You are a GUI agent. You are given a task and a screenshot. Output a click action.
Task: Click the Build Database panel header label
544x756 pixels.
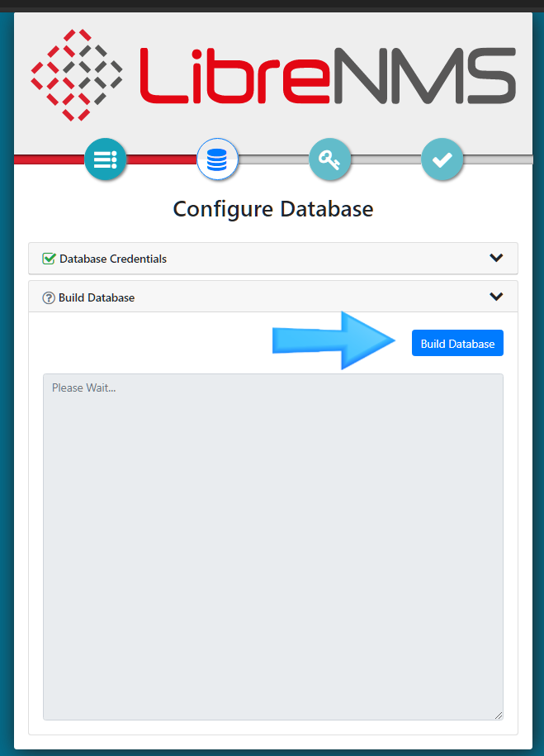pyautogui.click(x=97, y=298)
